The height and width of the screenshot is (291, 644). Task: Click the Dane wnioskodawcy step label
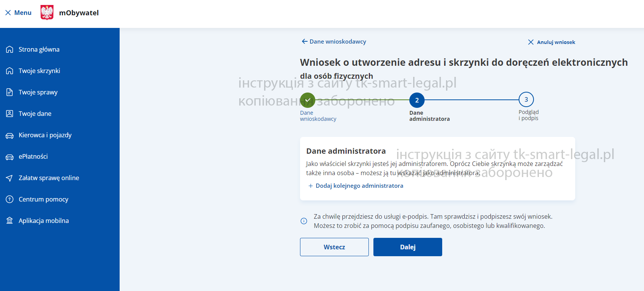pos(318,116)
